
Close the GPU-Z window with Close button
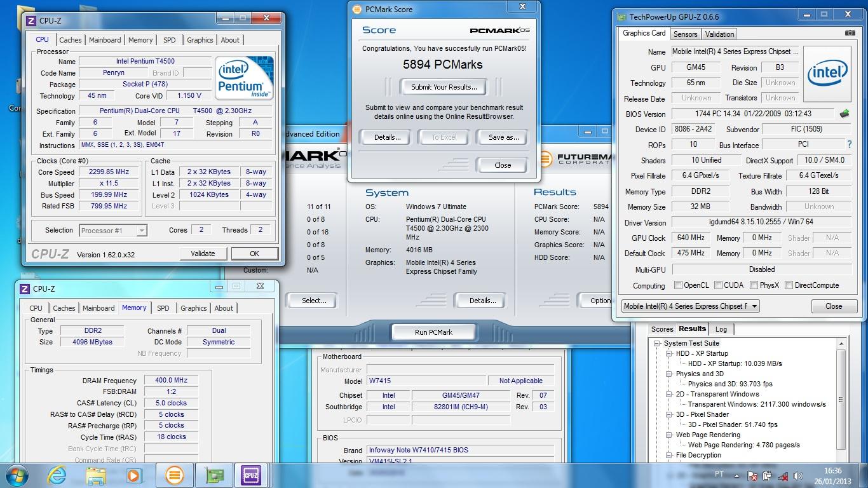(833, 306)
